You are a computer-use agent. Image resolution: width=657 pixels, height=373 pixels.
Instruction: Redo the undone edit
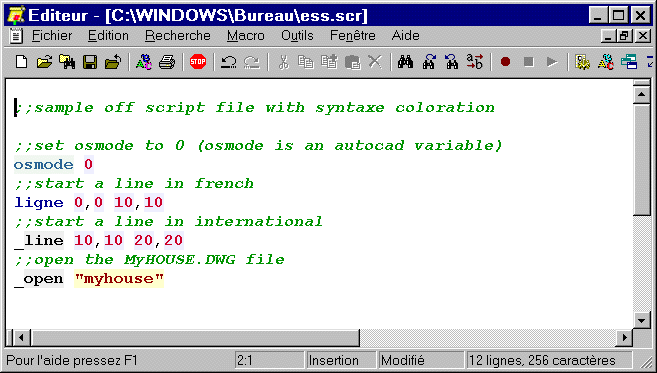click(x=252, y=62)
